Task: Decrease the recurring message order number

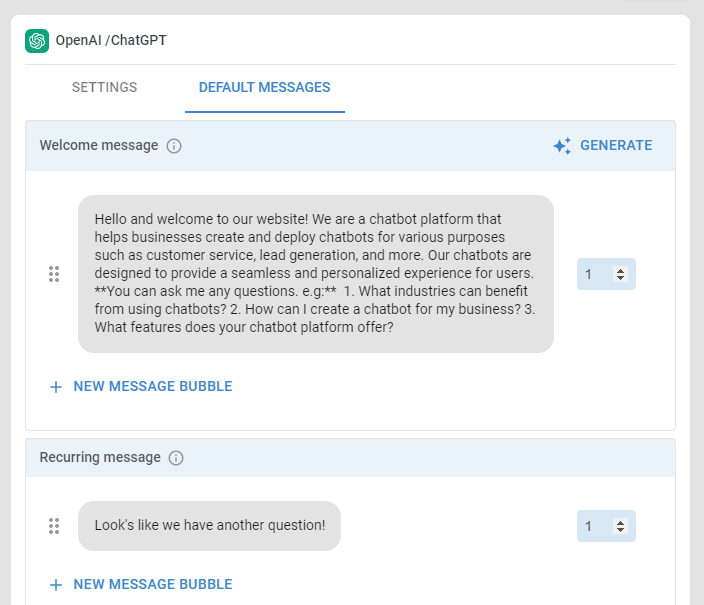Action: tap(620, 530)
